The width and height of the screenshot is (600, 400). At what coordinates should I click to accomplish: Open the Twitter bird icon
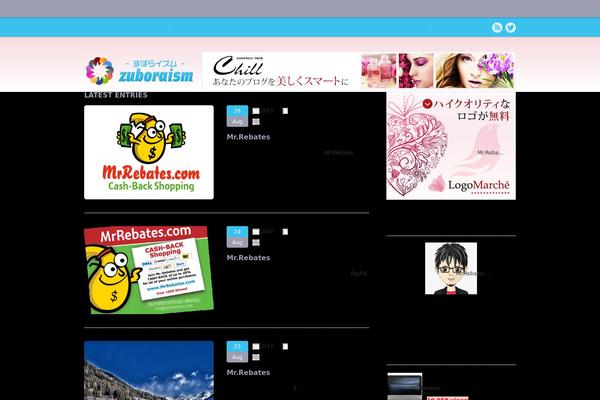click(x=510, y=28)
